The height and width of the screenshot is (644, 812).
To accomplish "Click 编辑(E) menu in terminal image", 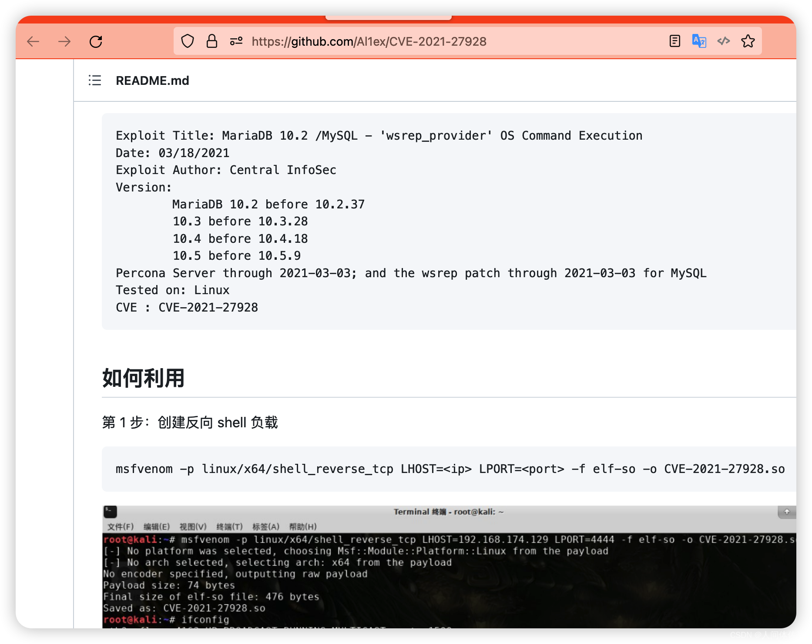I will 157,527.
